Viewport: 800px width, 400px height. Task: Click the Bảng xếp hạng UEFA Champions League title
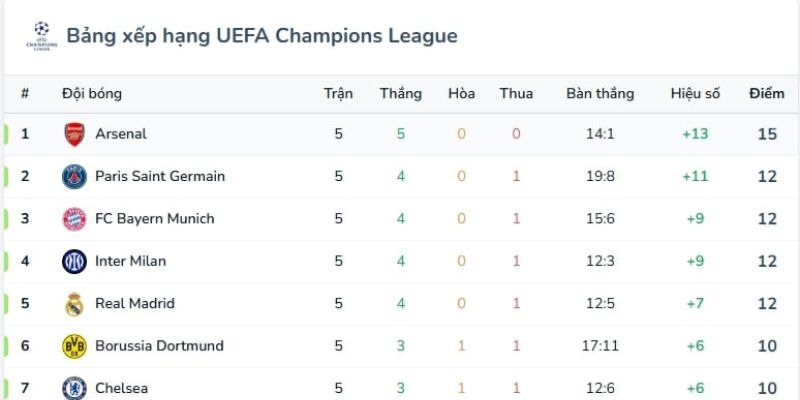click(262, 36)
